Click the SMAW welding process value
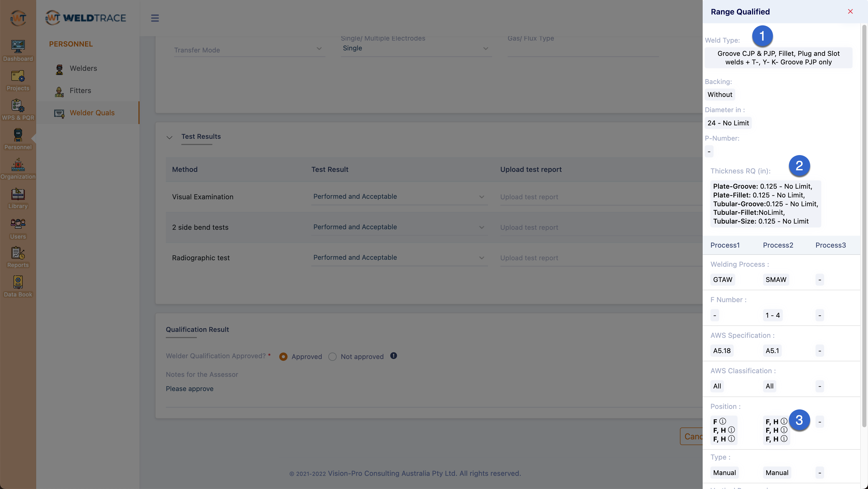The image size is (868, 489). pos(776,279)
